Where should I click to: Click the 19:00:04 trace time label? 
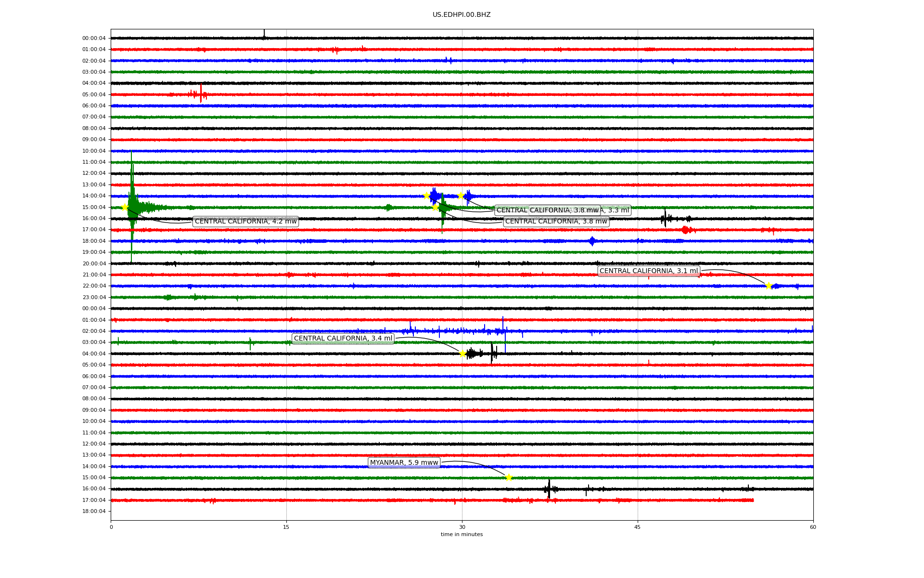94,252
